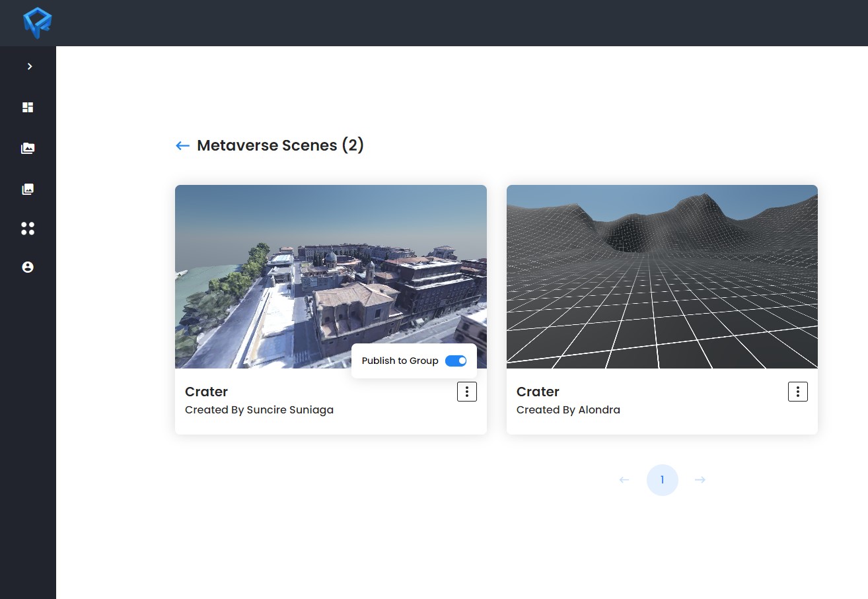The height and width of the screenshot is (599, 868).
Task: Go to next page arrow
Action: click(x=700, y=479)
